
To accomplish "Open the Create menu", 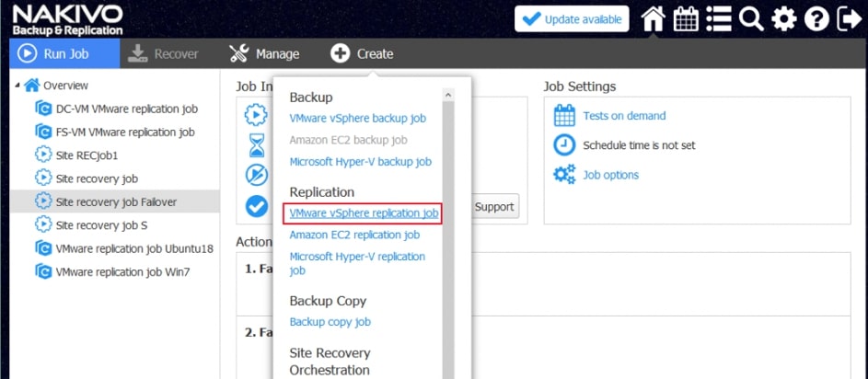I will pyautogui.click(x=362, y=53).
